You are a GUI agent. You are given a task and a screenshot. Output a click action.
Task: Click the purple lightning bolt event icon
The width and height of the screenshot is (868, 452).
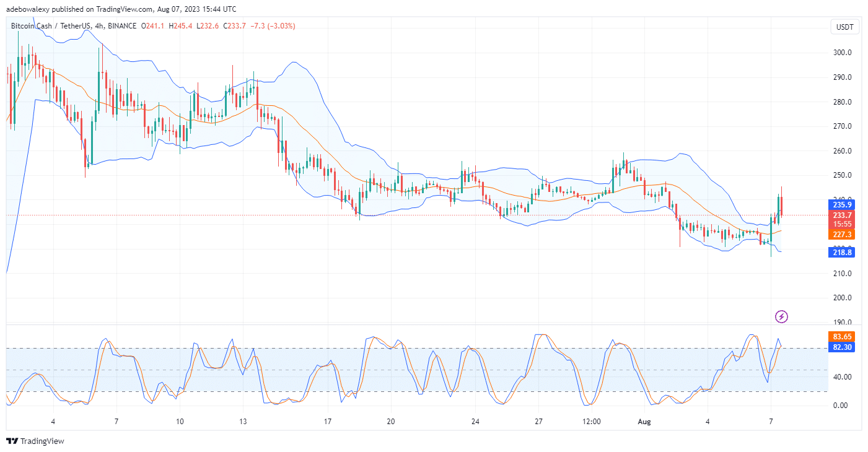[782, 316]
